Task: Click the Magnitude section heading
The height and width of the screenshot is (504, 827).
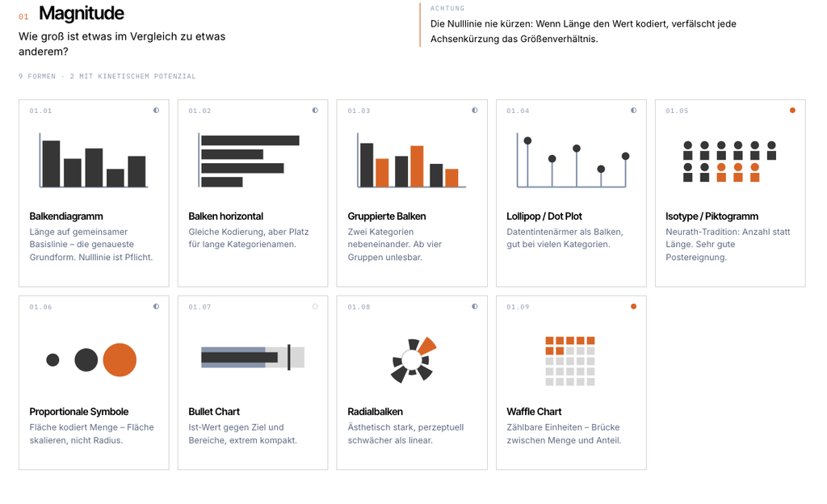Action: [x=82, y=13]
